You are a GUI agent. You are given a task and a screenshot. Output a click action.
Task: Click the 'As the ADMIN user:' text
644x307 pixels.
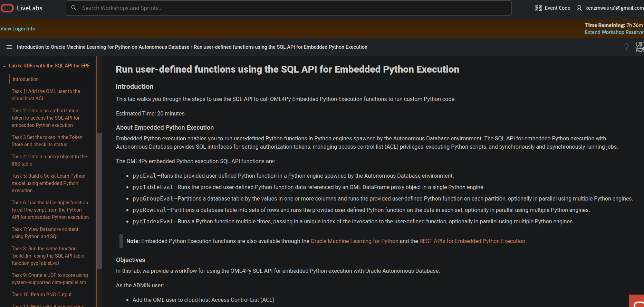[x=140, y=286]
